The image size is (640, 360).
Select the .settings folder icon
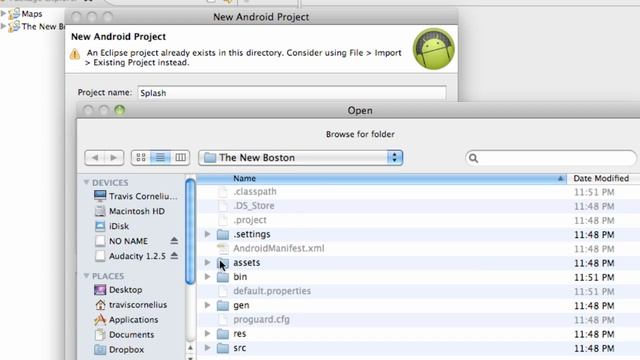[223, 234]
